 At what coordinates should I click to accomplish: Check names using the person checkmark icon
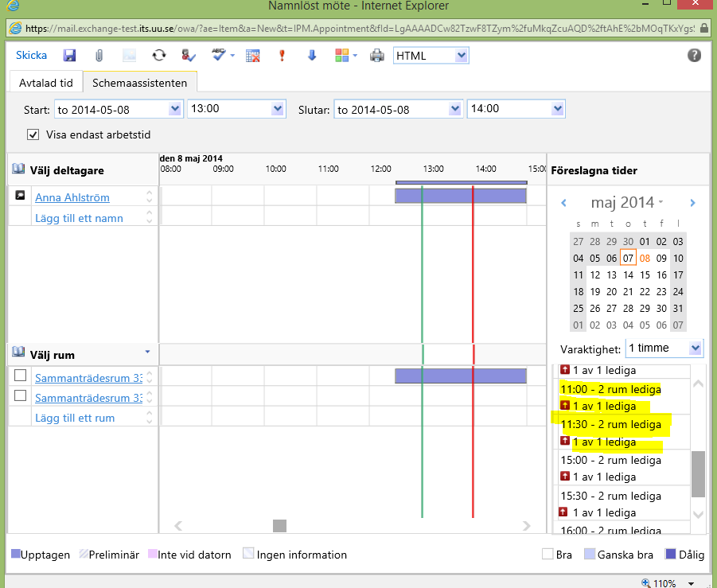pyautogui.click(x=189, y=56)
